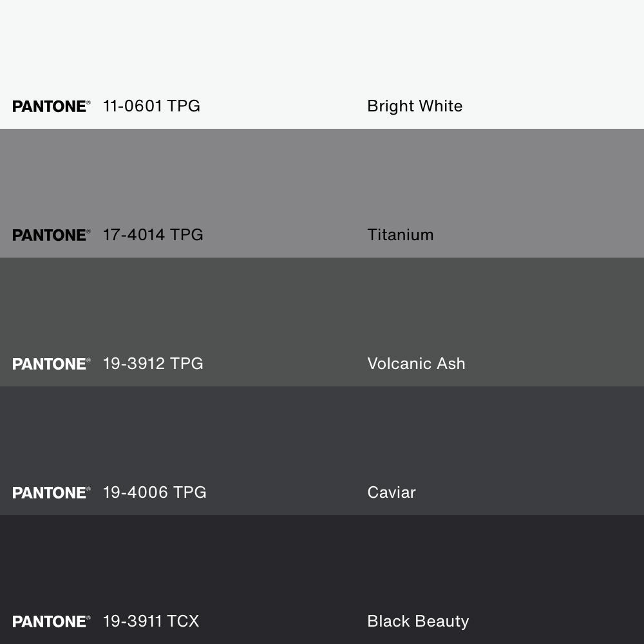
Task: Click the color code 11-0601 TPG
Action: click(x=151, y=106)
